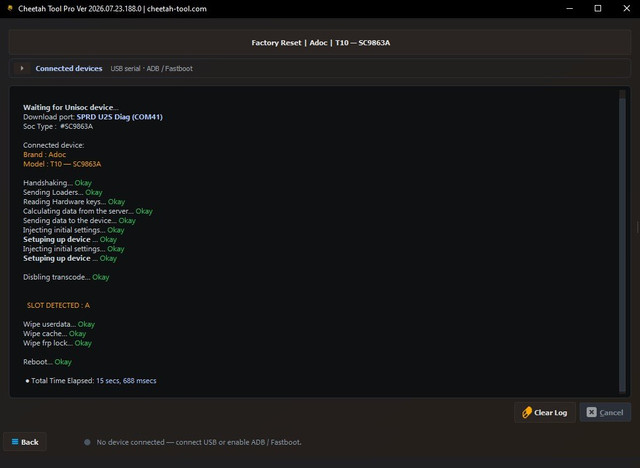Click the 'Wipe cache... Okay' line
640x468 pixels.
coord(55,333)
